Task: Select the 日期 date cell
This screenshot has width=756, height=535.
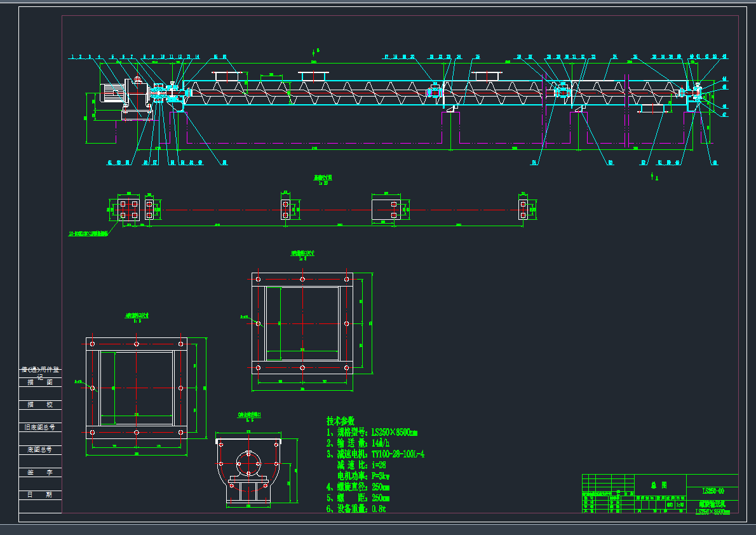Action: (x=40, y=494)
